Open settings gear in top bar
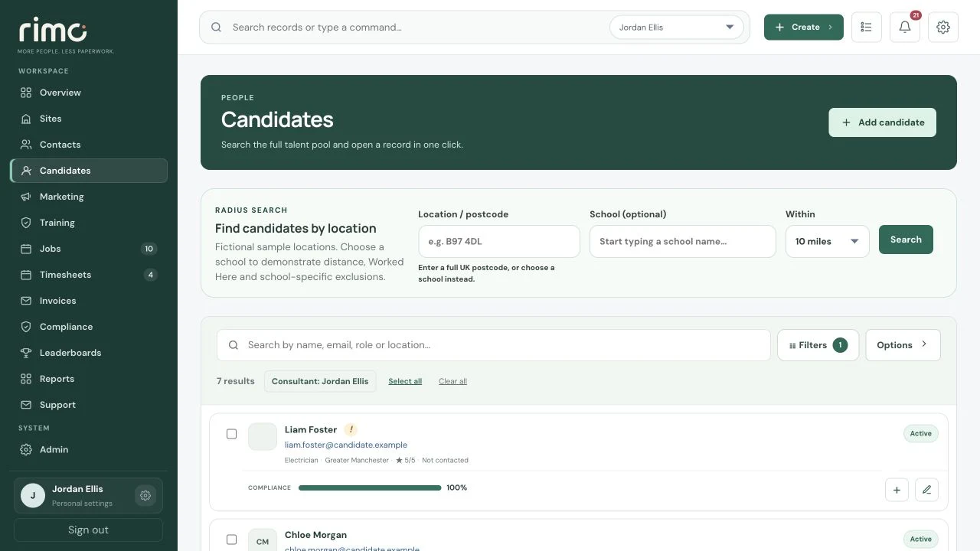Screen dimensions: 980x551 (x=943, y=27)
